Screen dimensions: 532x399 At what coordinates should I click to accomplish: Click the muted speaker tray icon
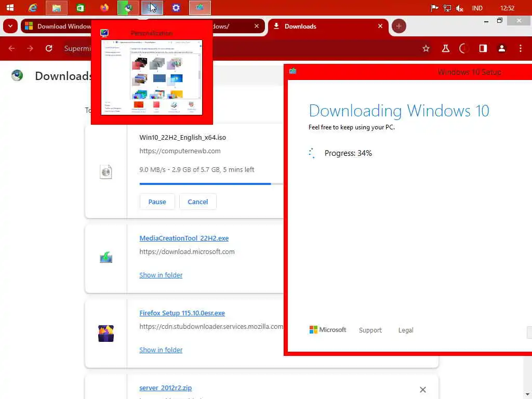pos(460,8)
